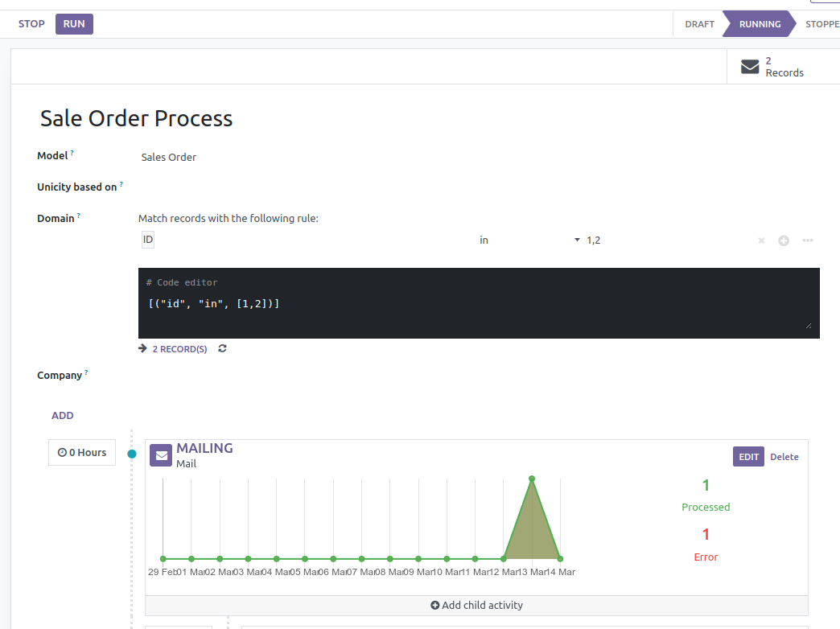Screen dimensions: 840x629
Task: Click Edit on the Mailing activity
Action: coord(748,457)
